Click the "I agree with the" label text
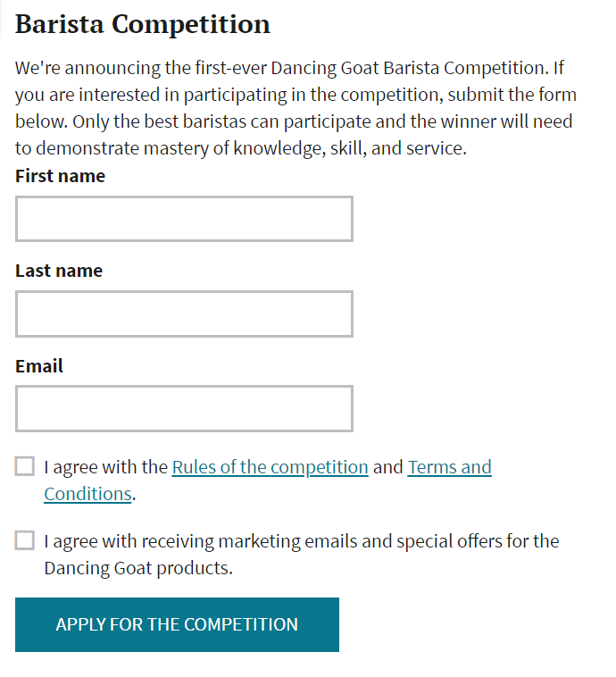Screen dimensions: 616x677 click(x=105, y=468)
